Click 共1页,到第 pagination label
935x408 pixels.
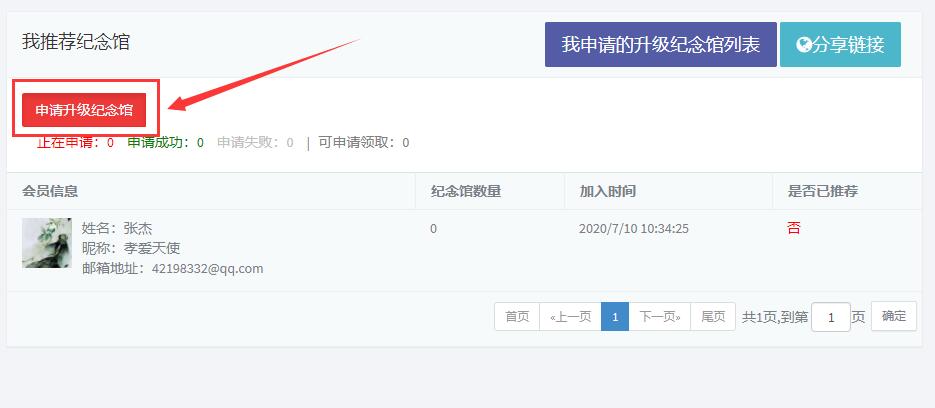(775, 317)
